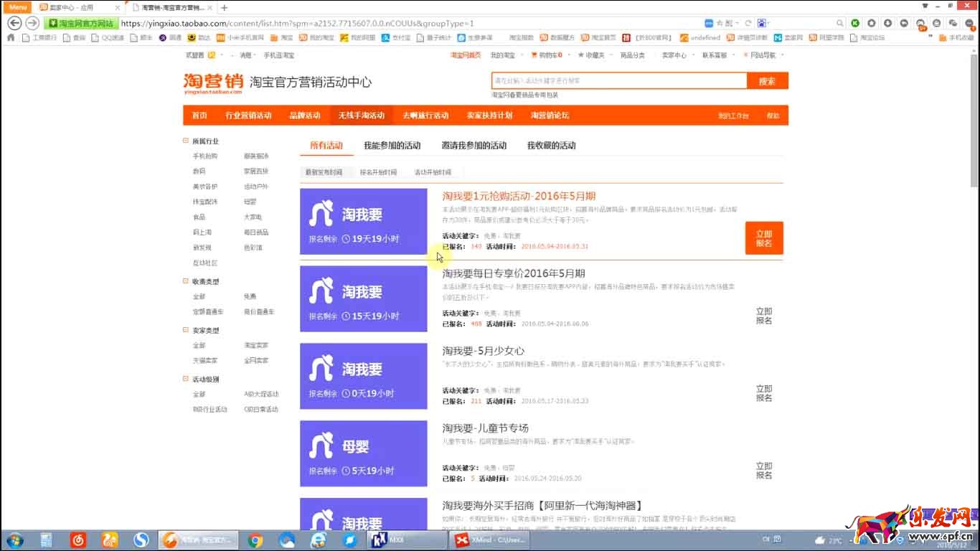Click the 帮助 link in orange bar
This screenshot has height=551, width=980.
tap(773, 116)
